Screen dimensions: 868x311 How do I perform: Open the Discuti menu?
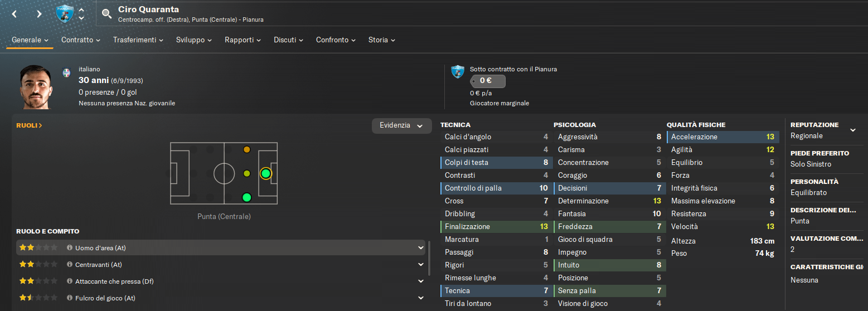[x=288, y=40]
